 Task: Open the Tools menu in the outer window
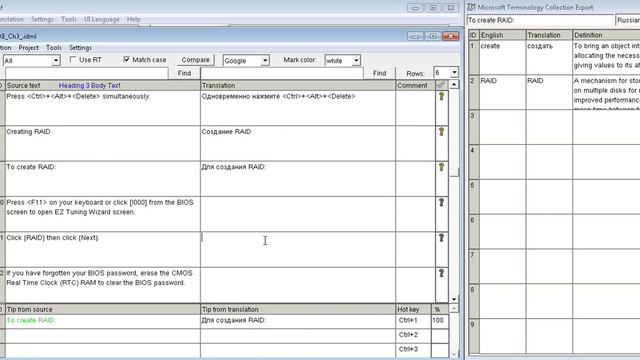coord(69,19)
